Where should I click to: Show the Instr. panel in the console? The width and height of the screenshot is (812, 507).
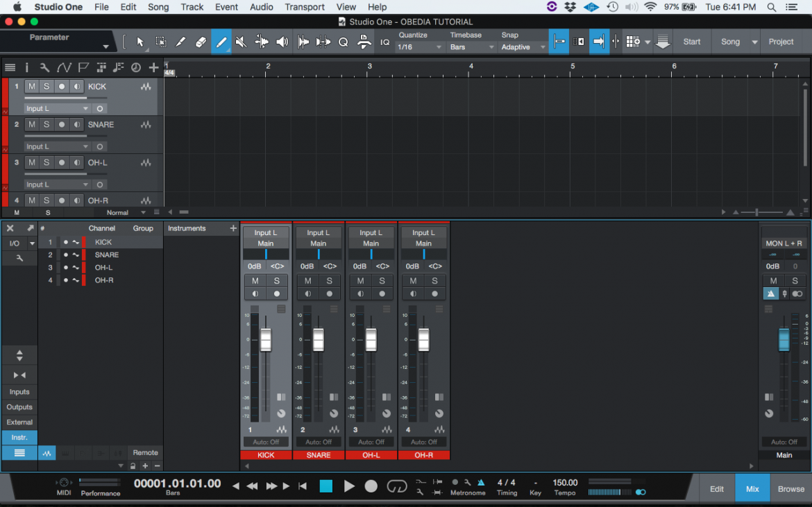coord(19,438)
